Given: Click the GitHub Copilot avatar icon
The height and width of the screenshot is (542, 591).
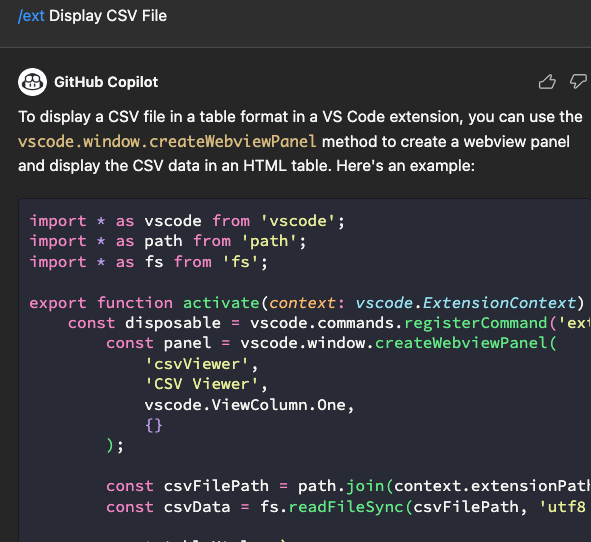Looking at the screenshot, I should pos(32,82).
